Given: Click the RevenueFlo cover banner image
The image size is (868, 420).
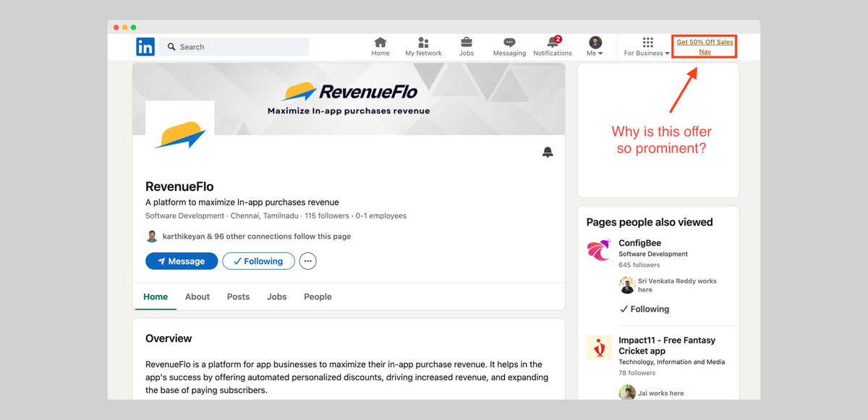Looking at the screenshot, I should coord(349,99).
